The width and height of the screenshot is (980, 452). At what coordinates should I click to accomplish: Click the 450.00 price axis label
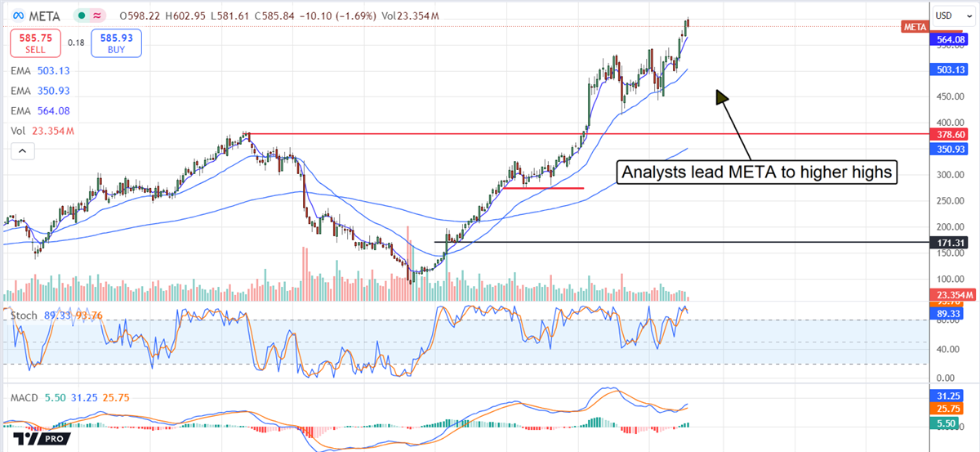(950, 96)
